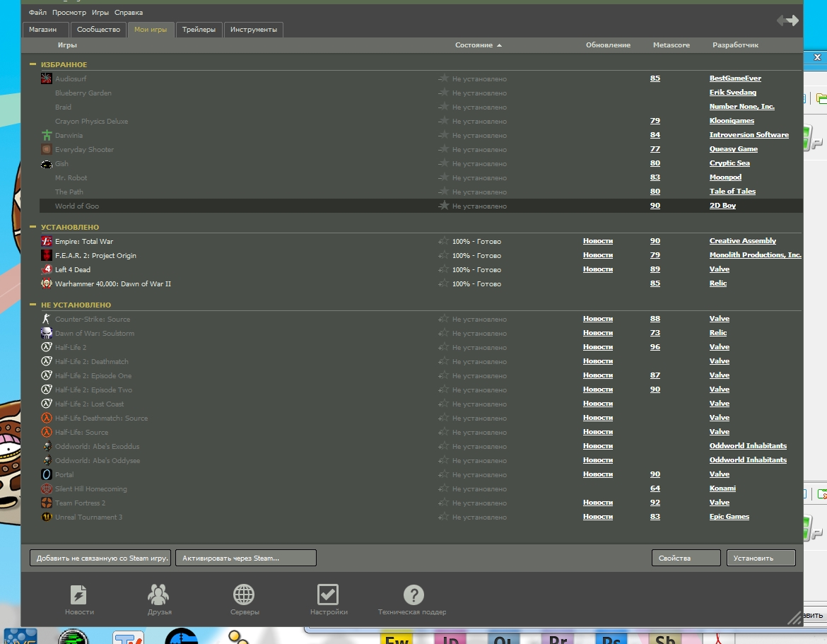Click the Empire: Total War icon
The height and width of the screenshot is (644, 827).
point(47,241)
